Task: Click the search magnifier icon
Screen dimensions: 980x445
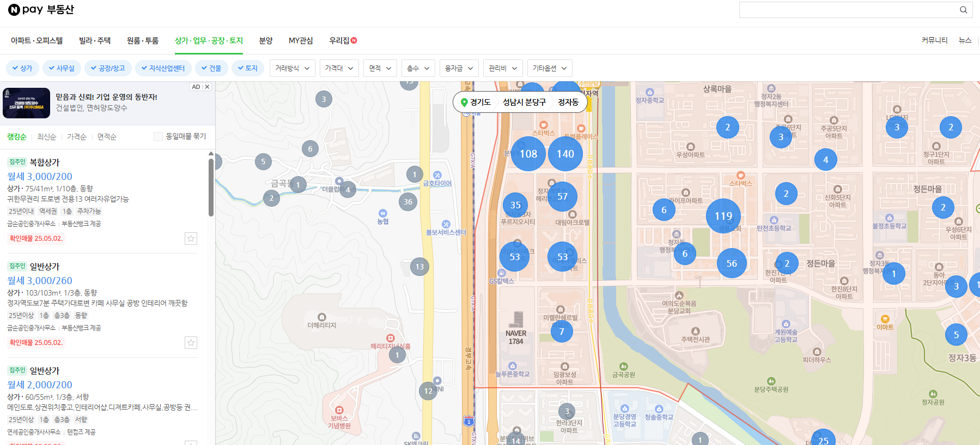Action: click(963, 10)
